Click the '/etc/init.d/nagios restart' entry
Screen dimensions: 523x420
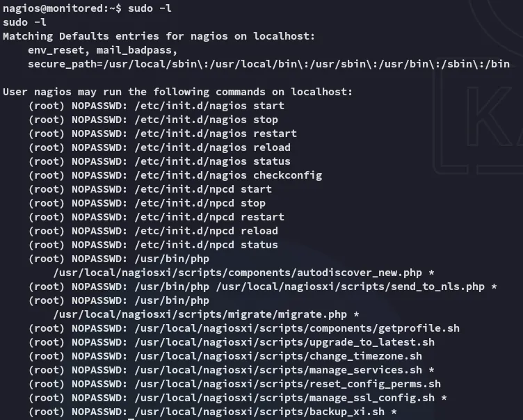pyautogui.click(x=216, y=134)
